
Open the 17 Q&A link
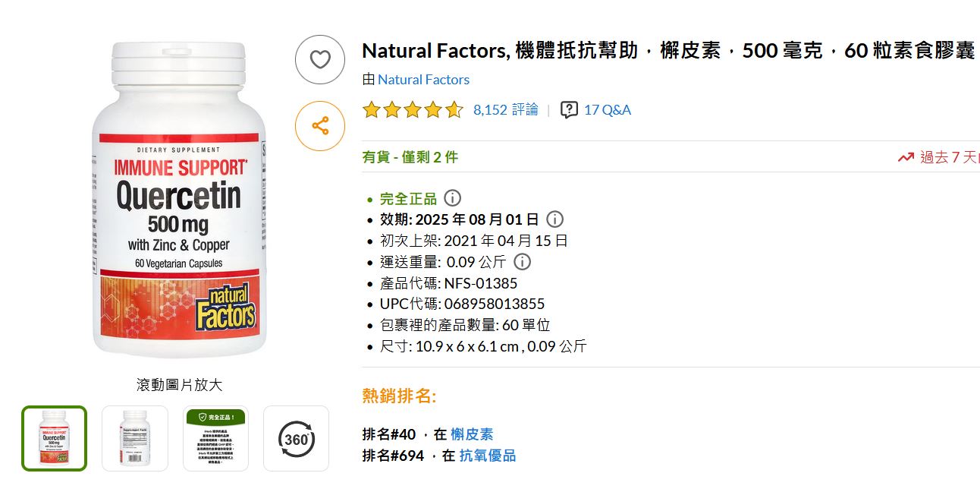point(607,110)
